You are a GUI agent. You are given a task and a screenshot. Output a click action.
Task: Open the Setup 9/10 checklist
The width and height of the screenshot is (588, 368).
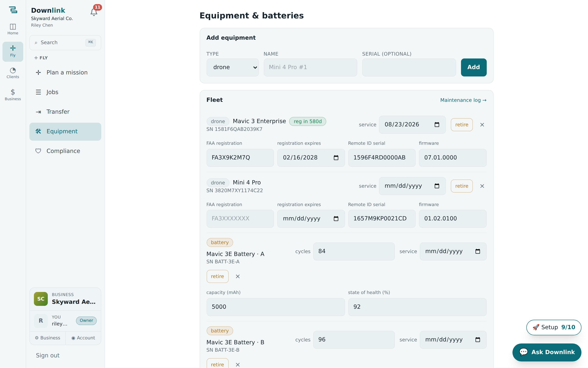pos(553,327)
